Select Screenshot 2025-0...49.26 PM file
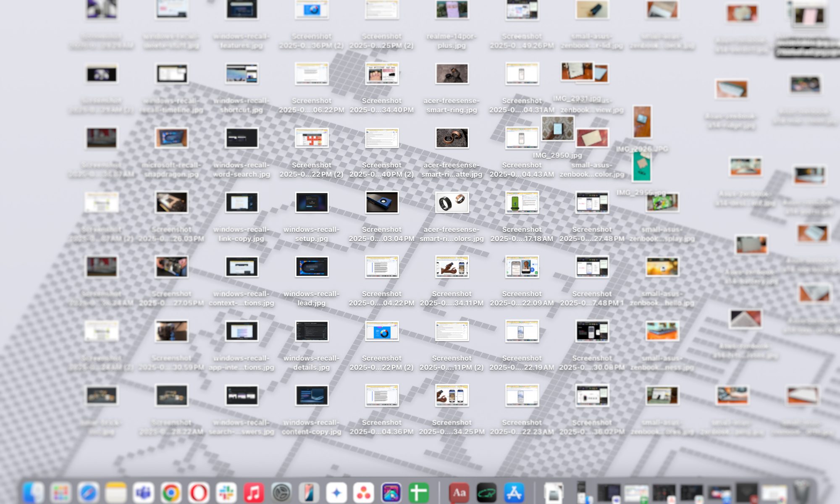 click(x=522, y=9)
